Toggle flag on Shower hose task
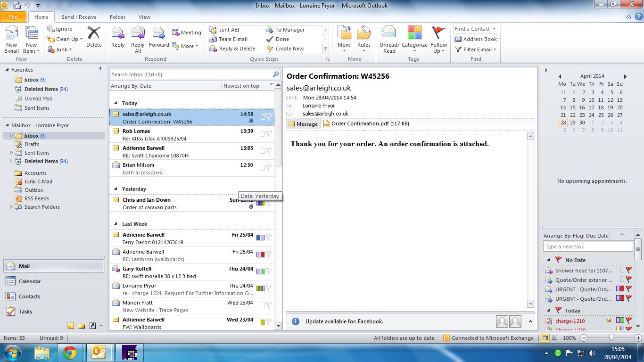 pyautogui.click(x=628, y=271)
